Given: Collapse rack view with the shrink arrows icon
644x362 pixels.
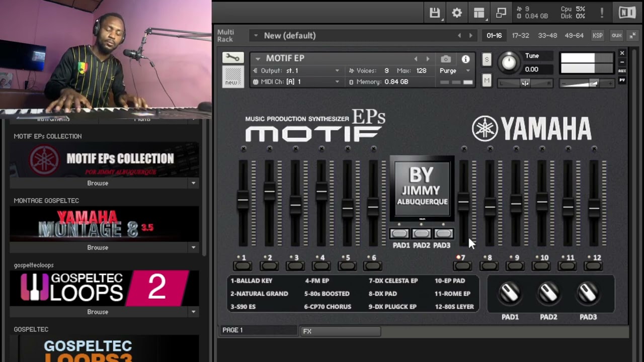Looking at the screenshot, I should [x=632, y=36].
